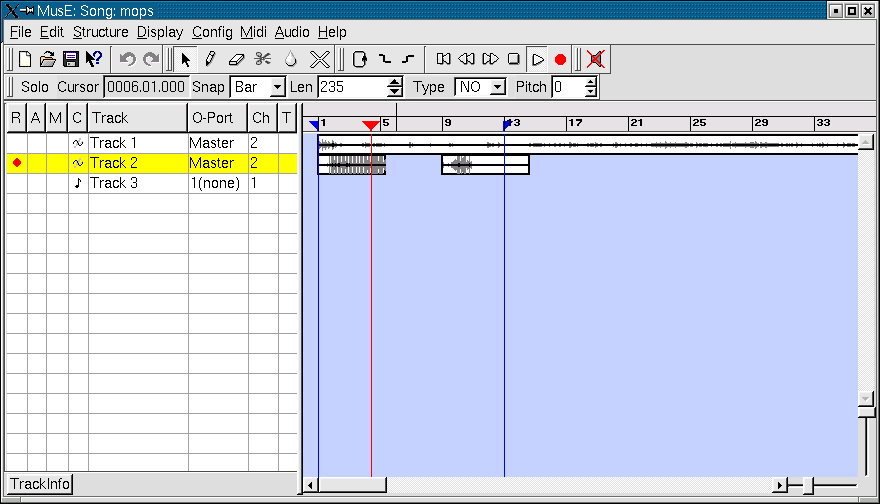
Task: Click the TrackInfo button
Action: (x=41, y=484)
